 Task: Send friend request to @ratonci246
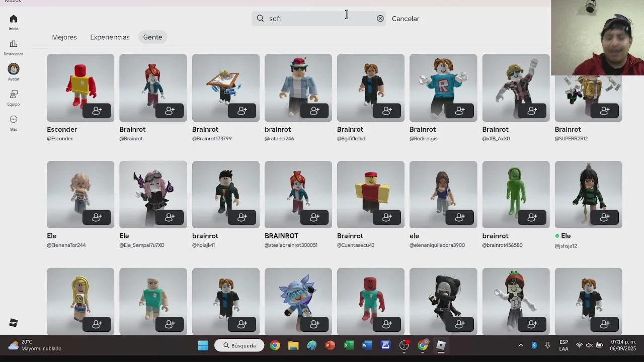[x=314, y=111]
